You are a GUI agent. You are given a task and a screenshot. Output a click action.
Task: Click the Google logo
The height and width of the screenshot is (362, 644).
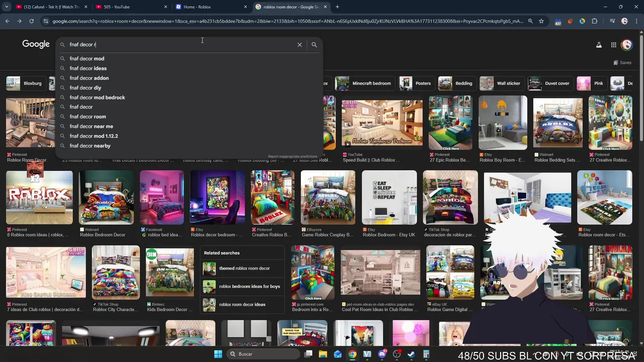tap(36, 44)
